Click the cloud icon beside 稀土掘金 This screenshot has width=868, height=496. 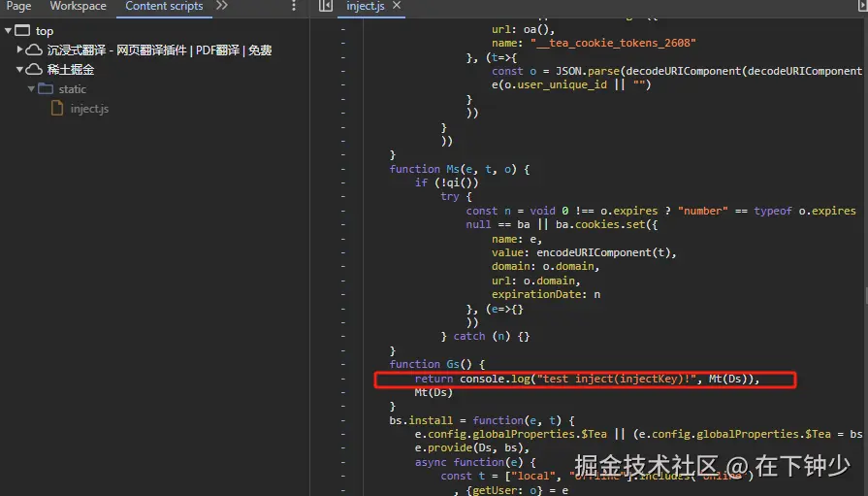(x=34, y=70)
